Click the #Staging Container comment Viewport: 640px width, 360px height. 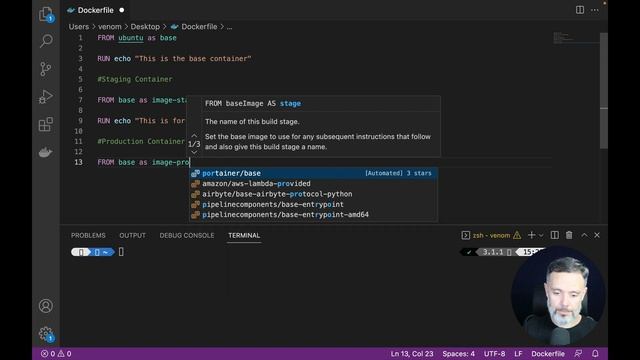135,79
